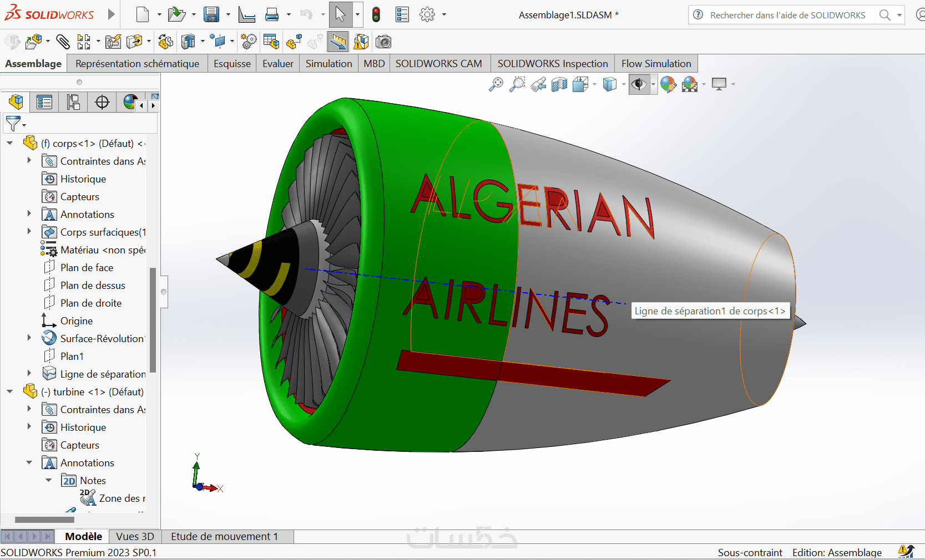Open a file using the folder icon
Image resolution: width=925 pixels, height=560 pixels.
(176, 14)
